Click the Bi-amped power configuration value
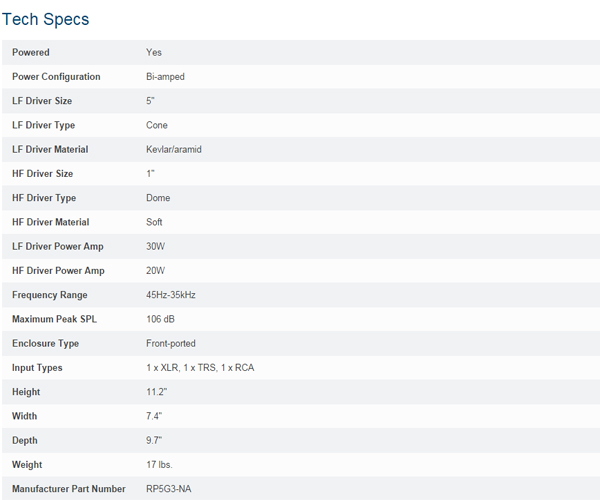The height and width of the screenshot is (500, 600). [x=165, y=77]
